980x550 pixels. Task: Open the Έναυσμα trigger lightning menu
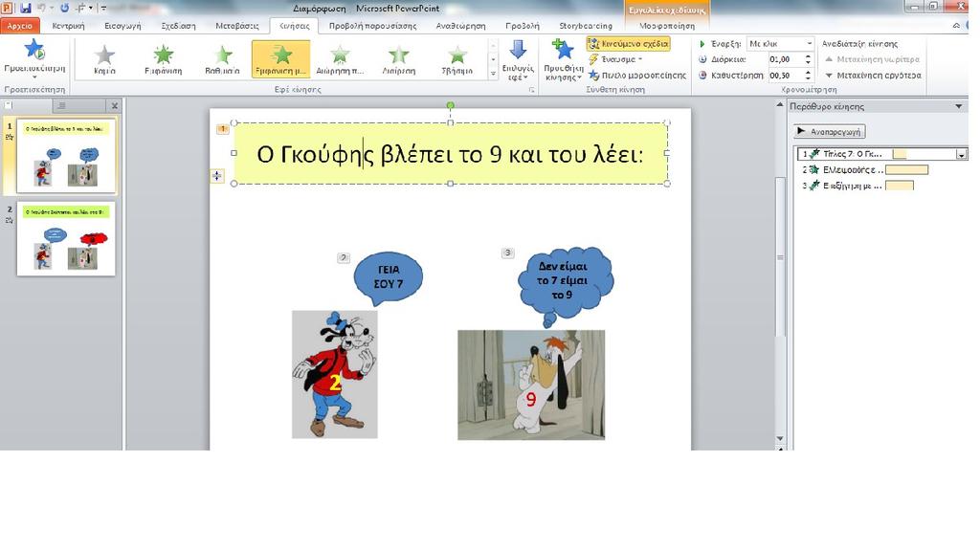[615, 59]
